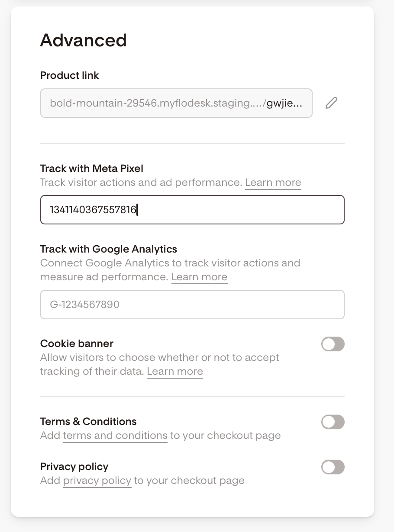This screenshot has height=532, width=394.
Task: Follow the underlined 'privacy policy' description link
Action: (97, 480)
